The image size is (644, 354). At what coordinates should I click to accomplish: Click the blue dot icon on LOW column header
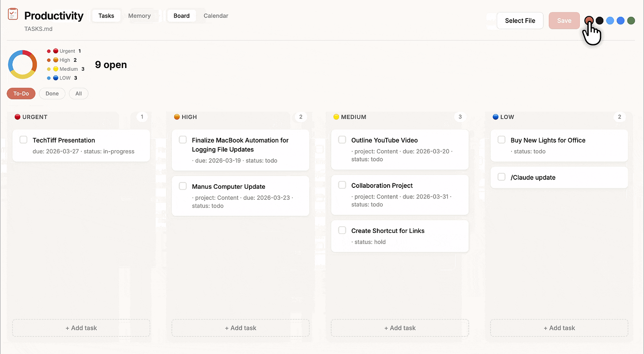pos(495,117)
